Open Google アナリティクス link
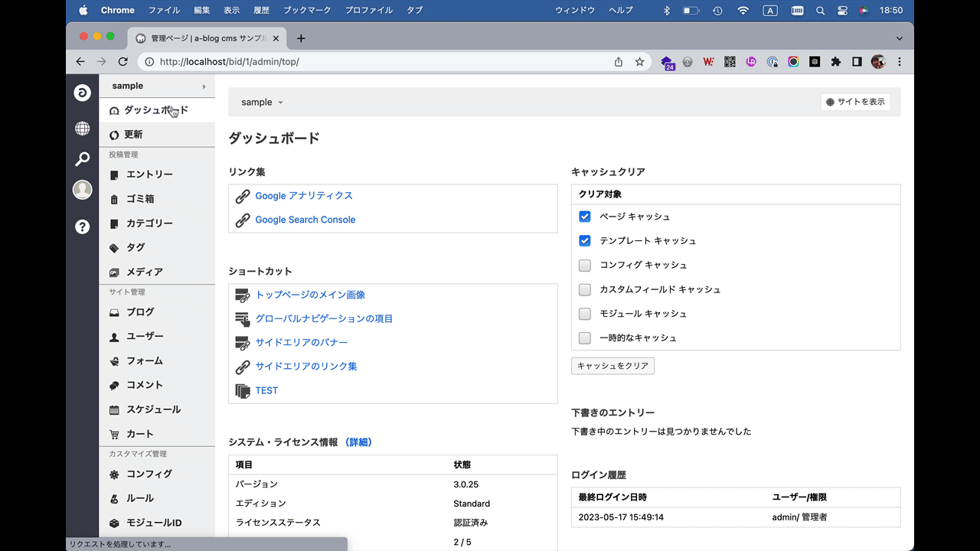Screen dimensions: 980x551 [304, 196]
